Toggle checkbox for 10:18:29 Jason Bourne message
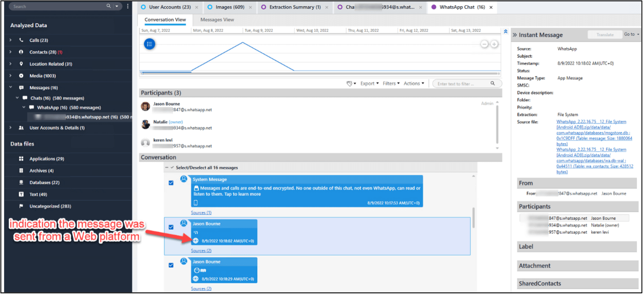Viewport: 644px width, 295px height. click(171, 265)
